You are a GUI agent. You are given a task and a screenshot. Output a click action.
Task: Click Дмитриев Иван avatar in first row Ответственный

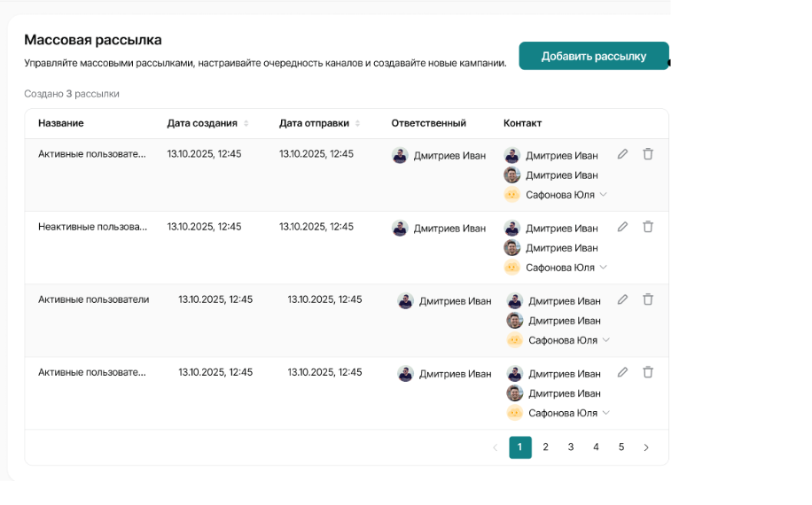click(400, 155)
